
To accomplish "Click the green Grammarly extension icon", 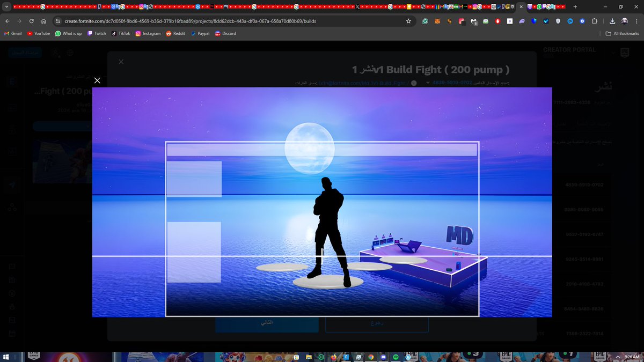I will click(425, 21).
